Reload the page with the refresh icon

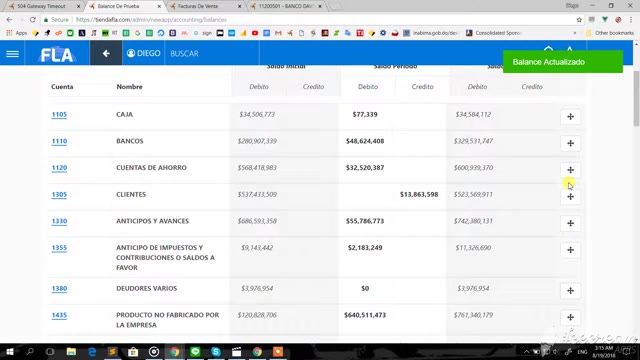tap(33, 20)
